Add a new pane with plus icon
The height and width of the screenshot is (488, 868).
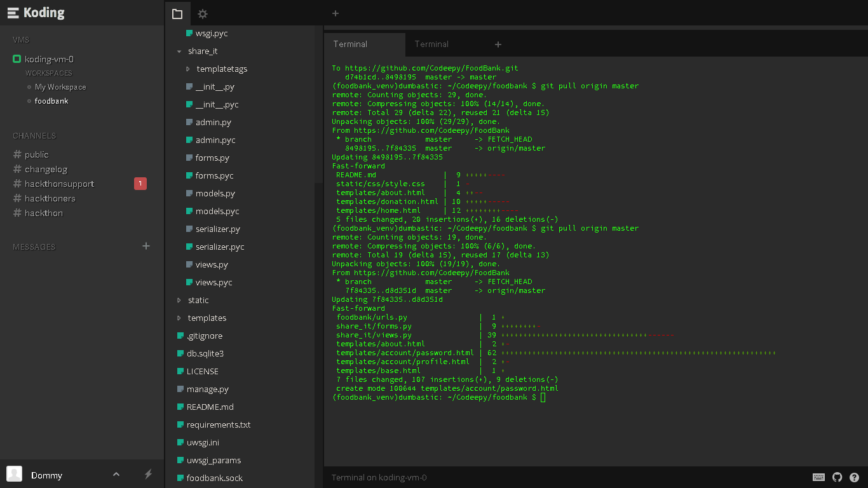[336, 13]
